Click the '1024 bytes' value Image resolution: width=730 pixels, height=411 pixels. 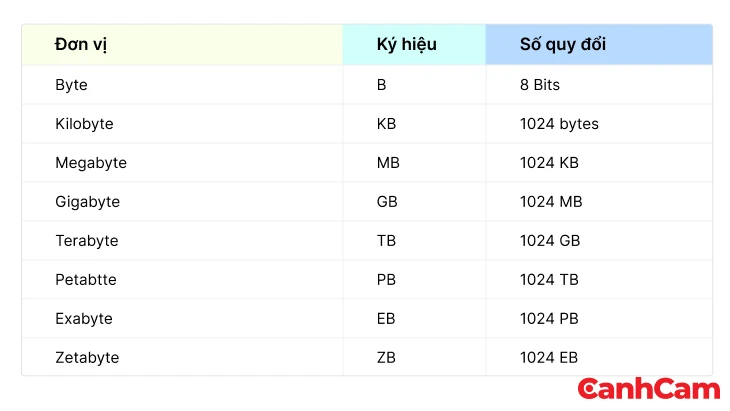pos(559,124)
